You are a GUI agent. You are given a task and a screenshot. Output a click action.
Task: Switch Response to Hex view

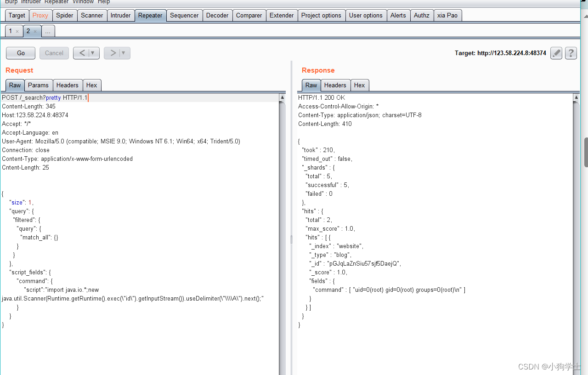click(360, 85)
